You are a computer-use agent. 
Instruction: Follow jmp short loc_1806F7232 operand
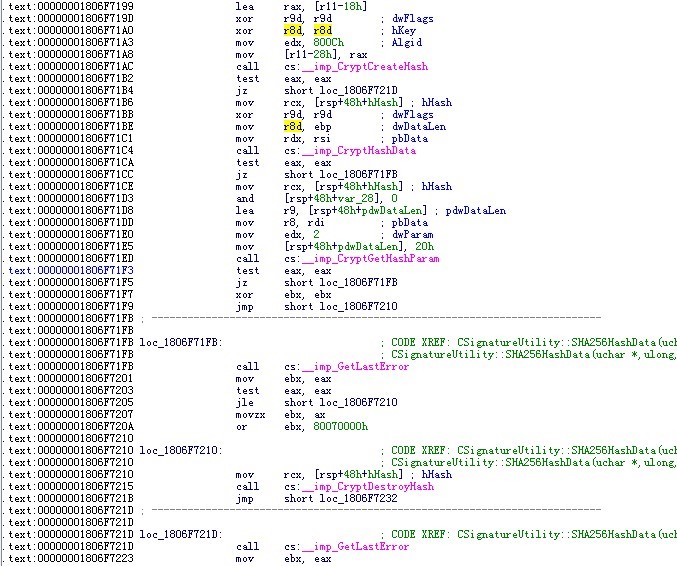tap(358, 499)
